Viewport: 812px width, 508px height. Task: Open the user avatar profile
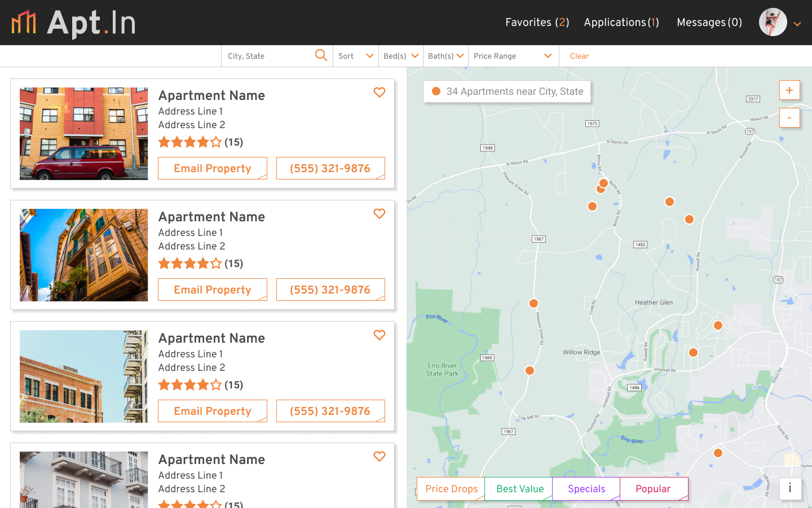pyautogui.click(x=773, y=22)
